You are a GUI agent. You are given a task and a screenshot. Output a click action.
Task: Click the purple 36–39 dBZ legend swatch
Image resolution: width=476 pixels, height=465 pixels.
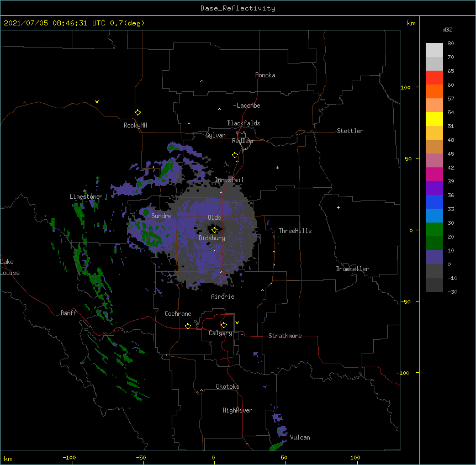(x=434, y=188)
